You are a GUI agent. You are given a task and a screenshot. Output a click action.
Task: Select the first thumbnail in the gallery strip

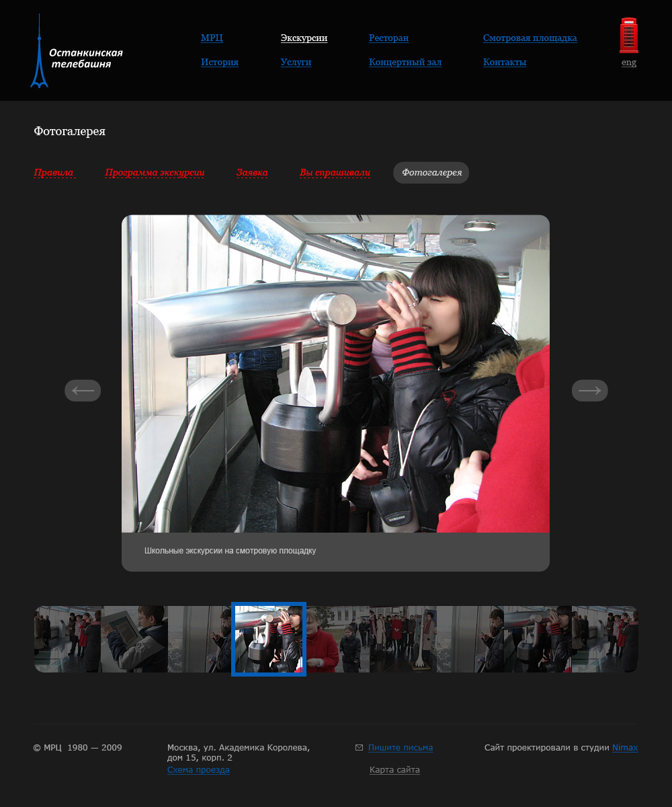(67, 639)
